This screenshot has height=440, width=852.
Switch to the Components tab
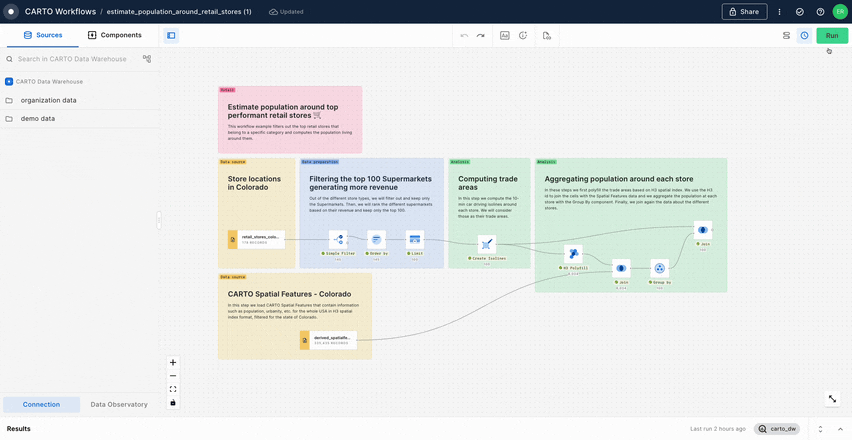pos(115,35)
